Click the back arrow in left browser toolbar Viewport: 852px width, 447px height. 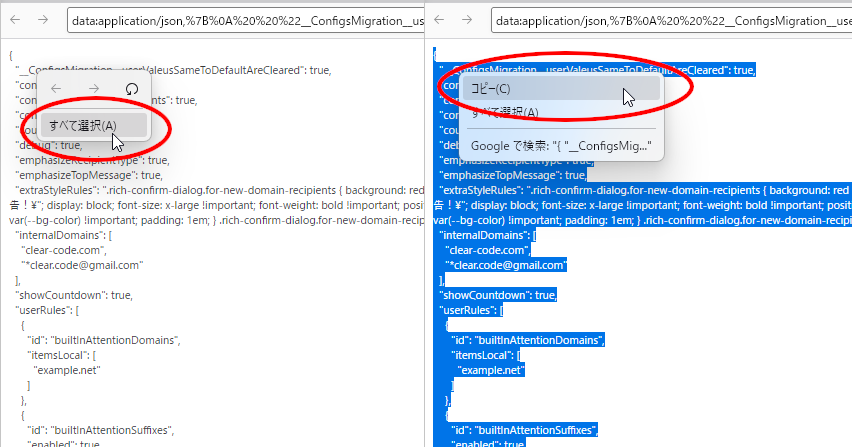click(x=15, y=19)
